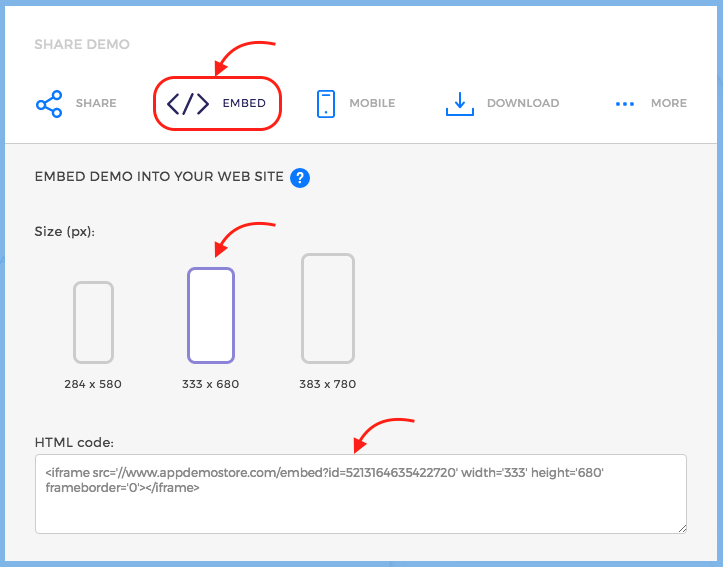
Task: Click the three-dots More icon
Action: [625, 104]
